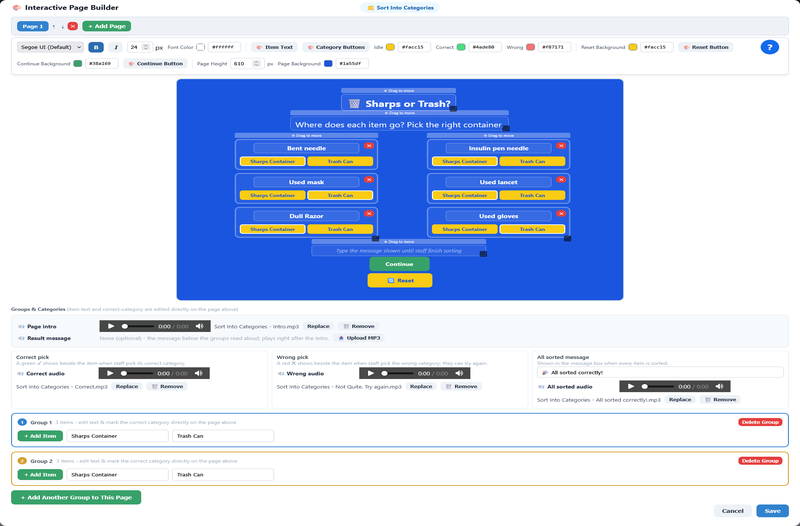Click the Correct color swatch
800x526 pixels.
click(461, 47)
